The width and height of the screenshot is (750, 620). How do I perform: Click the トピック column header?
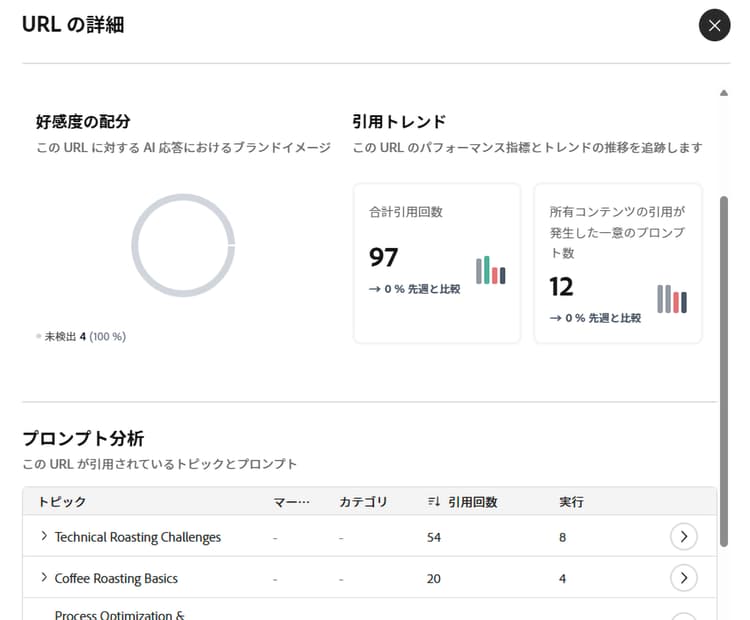point(62,502)
